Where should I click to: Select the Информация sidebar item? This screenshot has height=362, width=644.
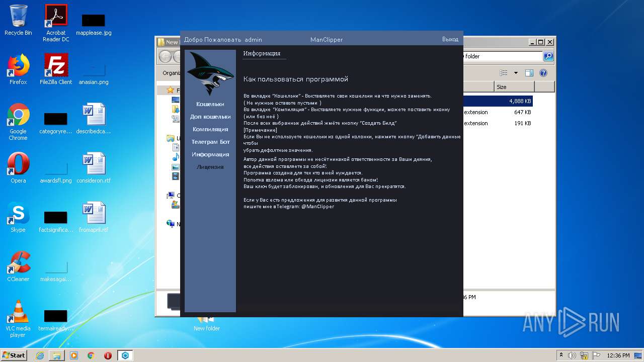pyautogui.click(x=210, y=154)
